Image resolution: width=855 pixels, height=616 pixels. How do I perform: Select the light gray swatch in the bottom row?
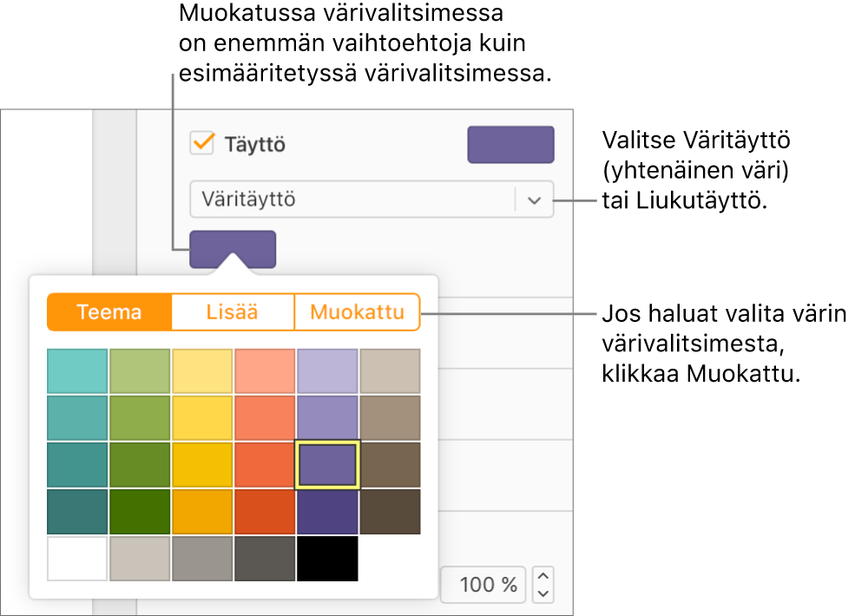pos(140,559)
